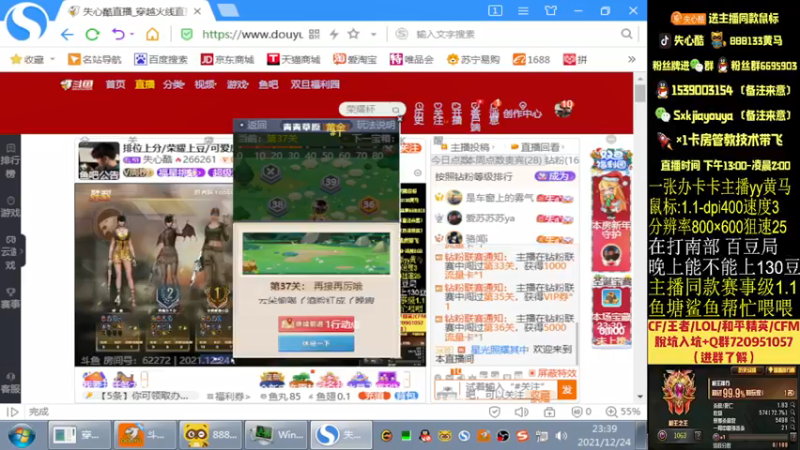This screenshot has width=800, height=450.
Task: Open the user avatar with the 10 badge
Action: tap(563, 109)
